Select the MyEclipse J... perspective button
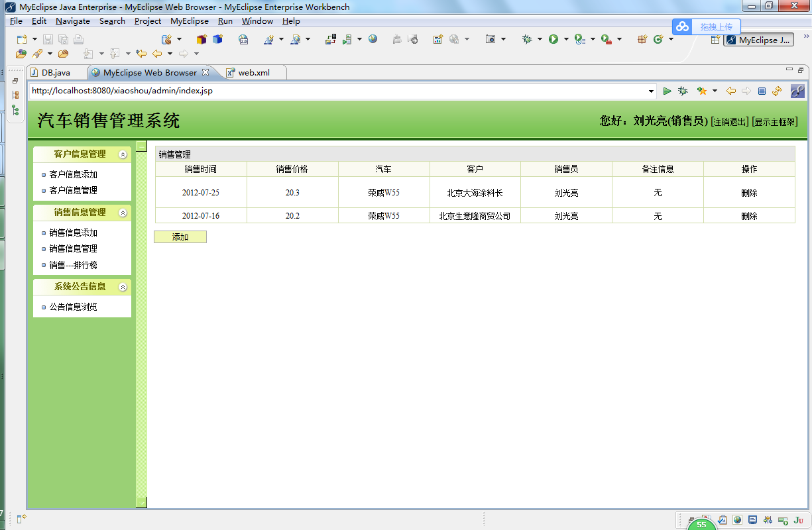Screen dimensions: 812x530 [x=758, y=40]
